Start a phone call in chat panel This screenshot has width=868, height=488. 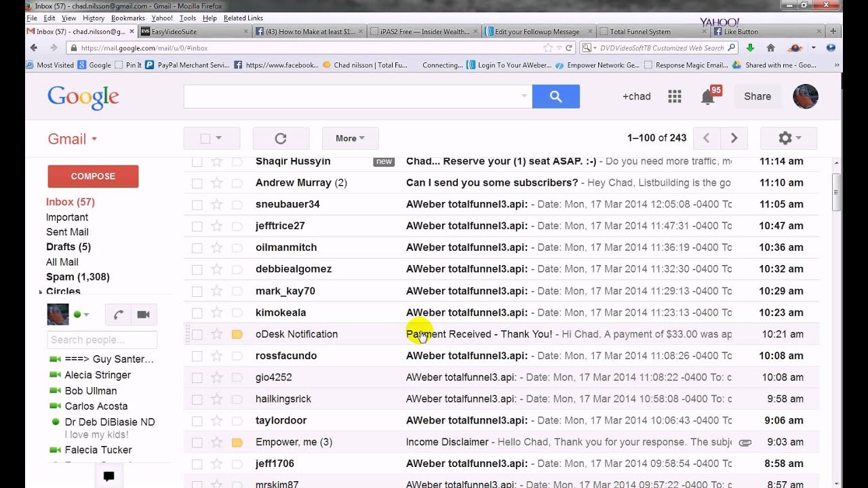(119, 314)
